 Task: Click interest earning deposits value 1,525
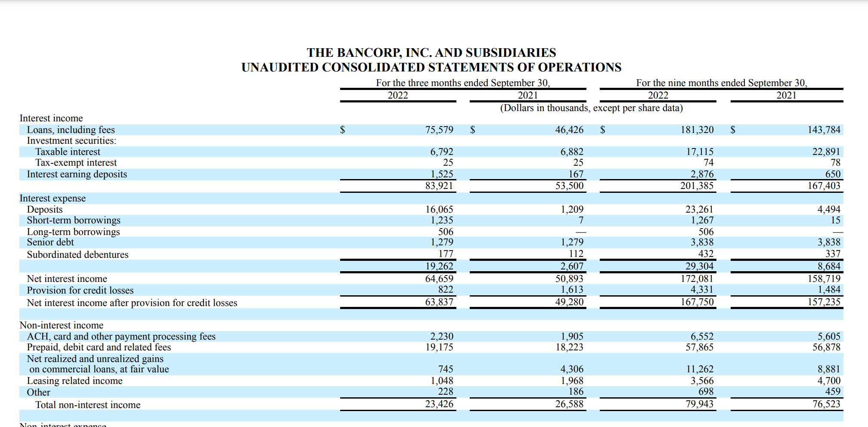(442, 174)
